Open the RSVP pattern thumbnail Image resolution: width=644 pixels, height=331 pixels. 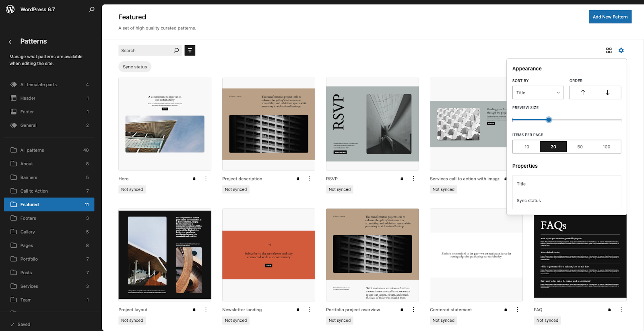click(372, 124)
